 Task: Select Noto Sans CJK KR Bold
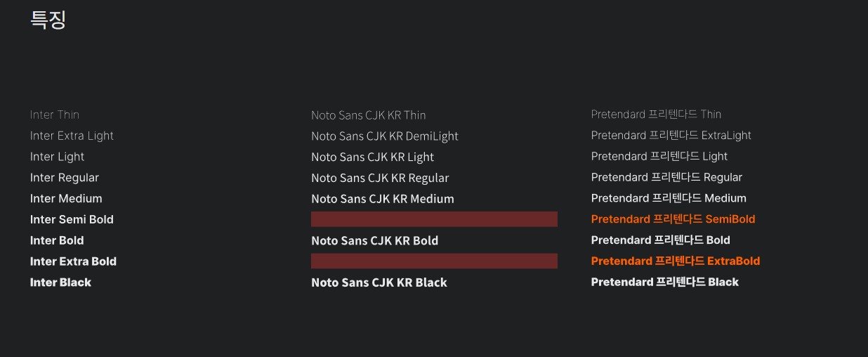(375, 240)
